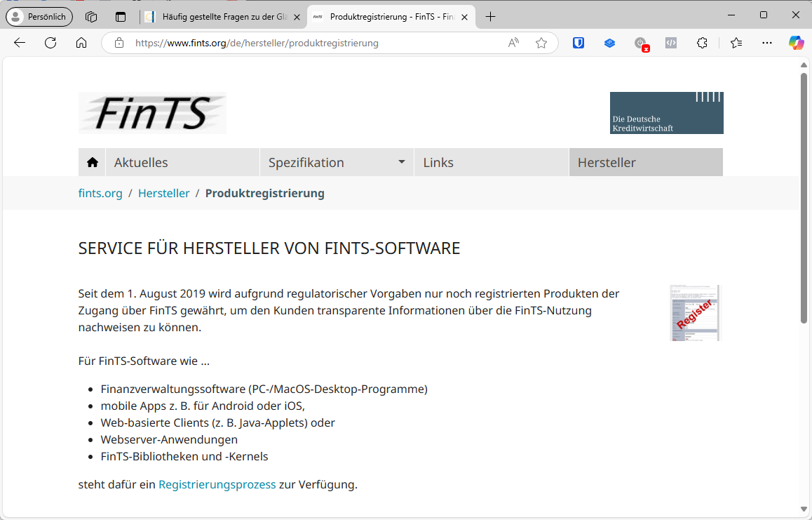Go to fints.org via the breadcrumb link

coord(100,193)
